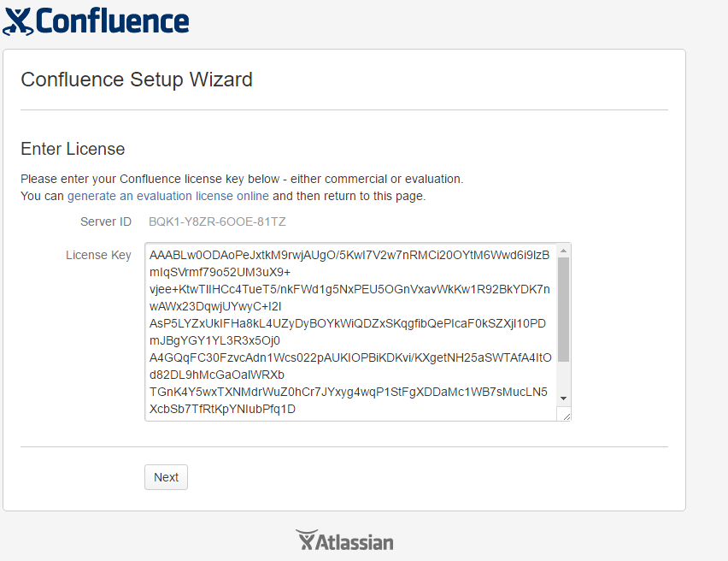Click inside the License Key text area

pos(350,332)
